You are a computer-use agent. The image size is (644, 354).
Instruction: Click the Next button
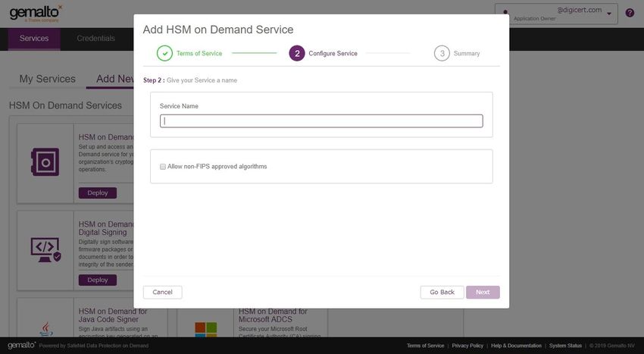483,293
